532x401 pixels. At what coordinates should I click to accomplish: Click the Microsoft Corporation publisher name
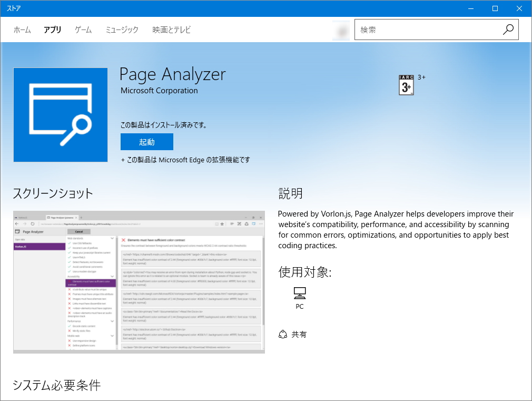click(159, 91)
